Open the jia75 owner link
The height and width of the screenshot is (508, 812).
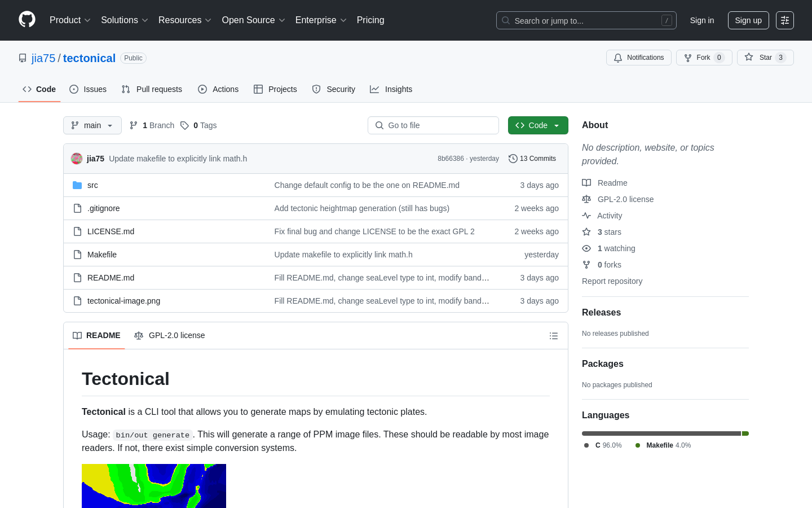pos(43,58)
